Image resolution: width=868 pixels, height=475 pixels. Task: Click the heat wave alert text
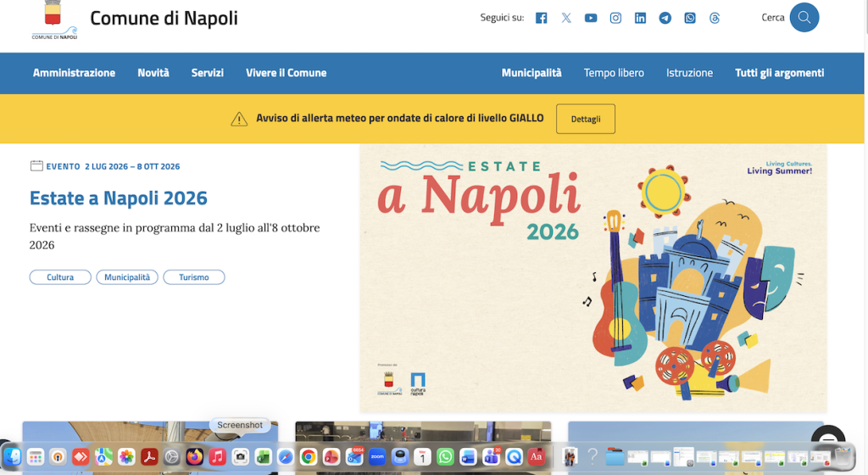[x=400, y=118]
